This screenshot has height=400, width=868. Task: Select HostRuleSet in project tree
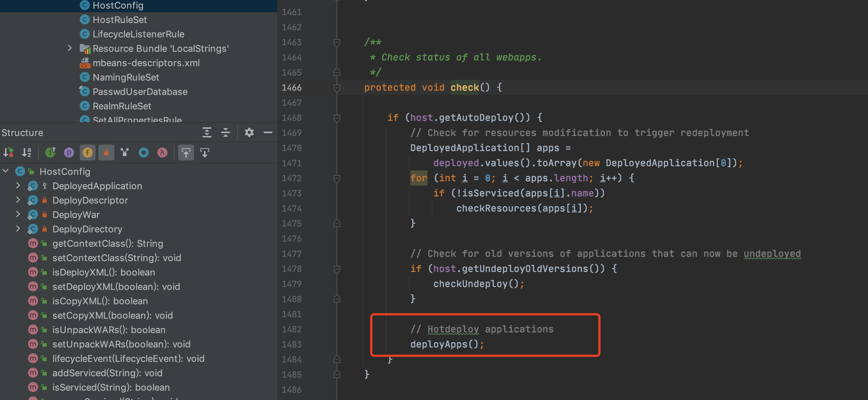tap(120, 20)
